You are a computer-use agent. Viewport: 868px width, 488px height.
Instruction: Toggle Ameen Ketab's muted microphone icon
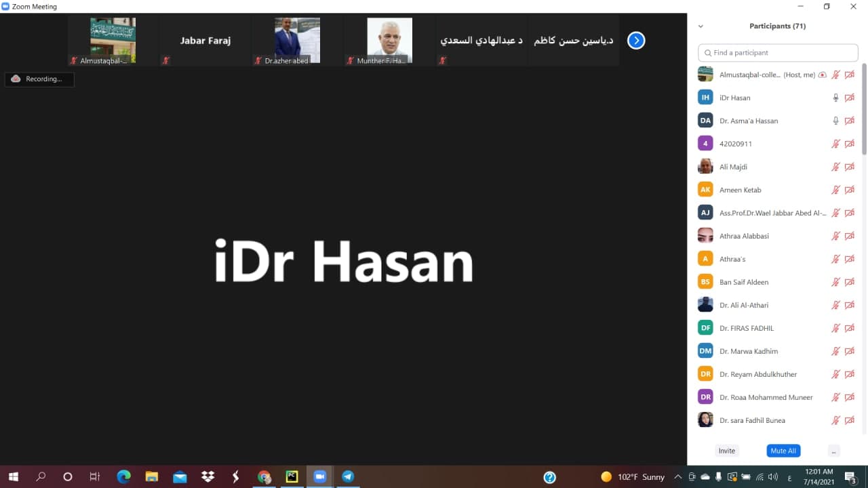pyautogui.click(x=836, y=190)
